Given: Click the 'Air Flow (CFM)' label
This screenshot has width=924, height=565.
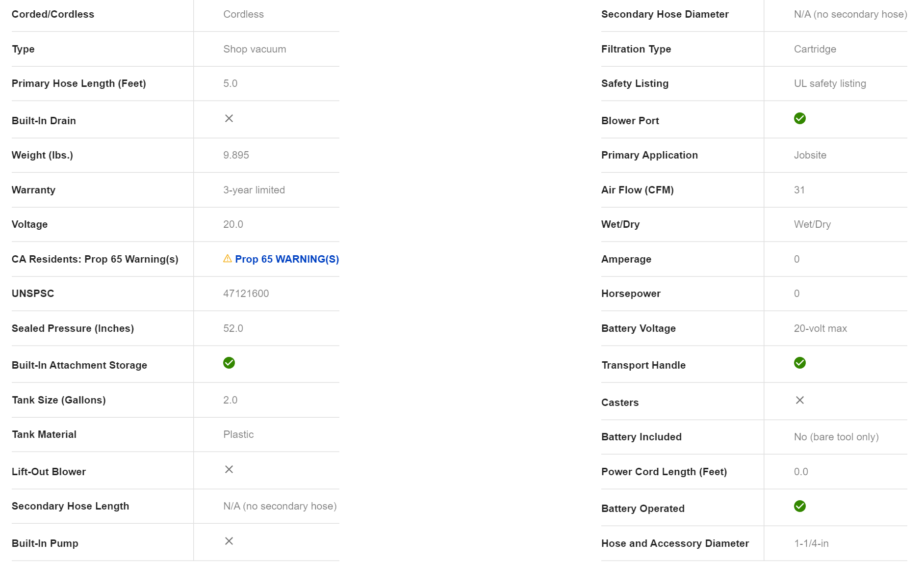Looking at the screenshot, I should [637, 190].
